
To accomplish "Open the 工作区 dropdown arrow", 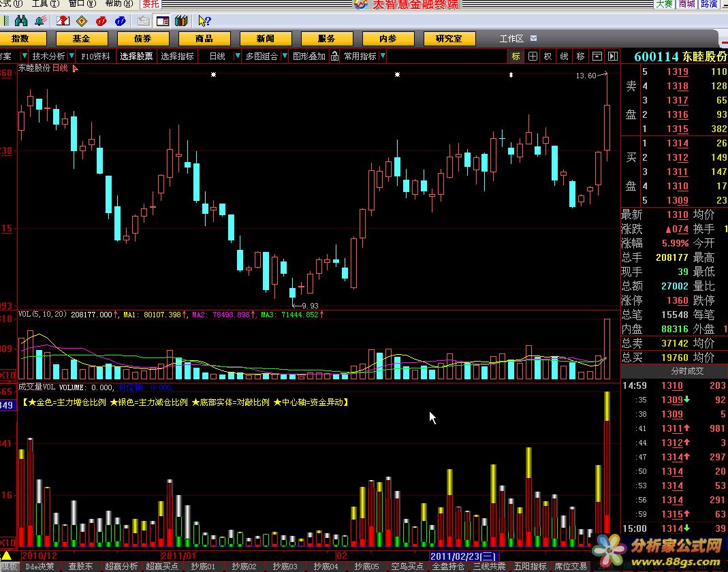I will point(533,39).
